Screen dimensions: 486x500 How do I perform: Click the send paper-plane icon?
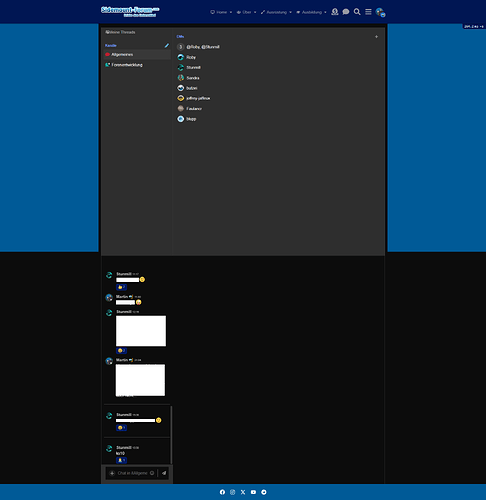(x=164, y=473)
